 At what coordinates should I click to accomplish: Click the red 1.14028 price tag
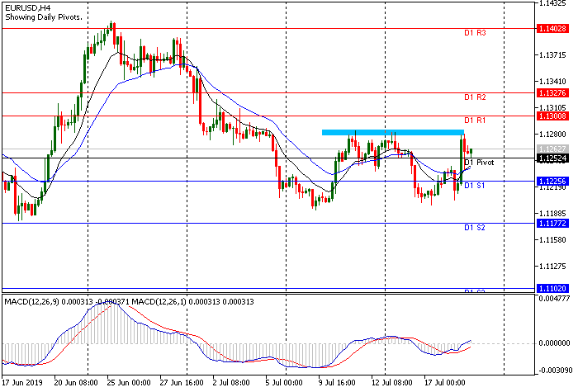pos(550,28)
